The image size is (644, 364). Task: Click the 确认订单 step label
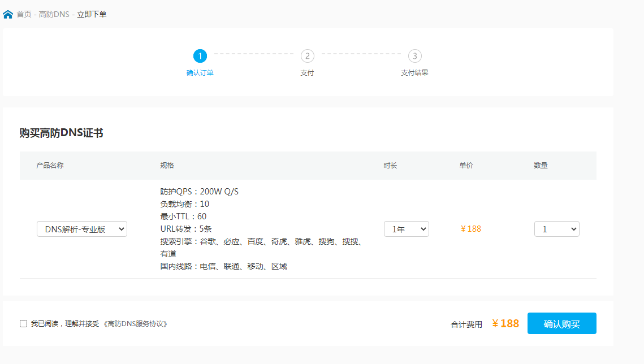[x=201, y=73]
